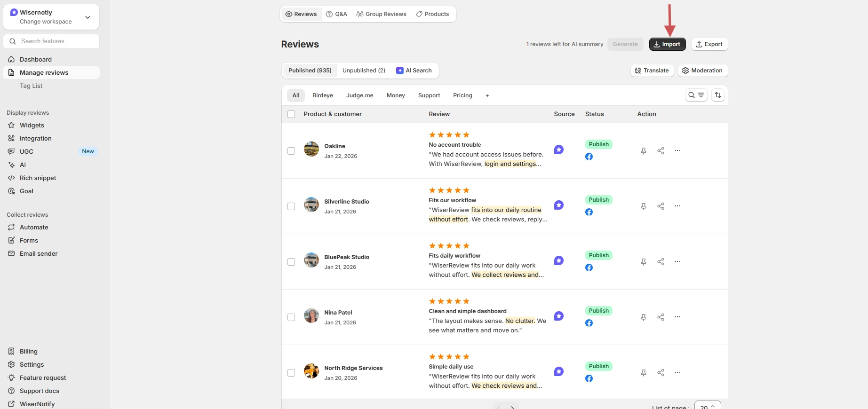Open Moderation settings
This screenshot has width=868, height=409.
[703, 71]
